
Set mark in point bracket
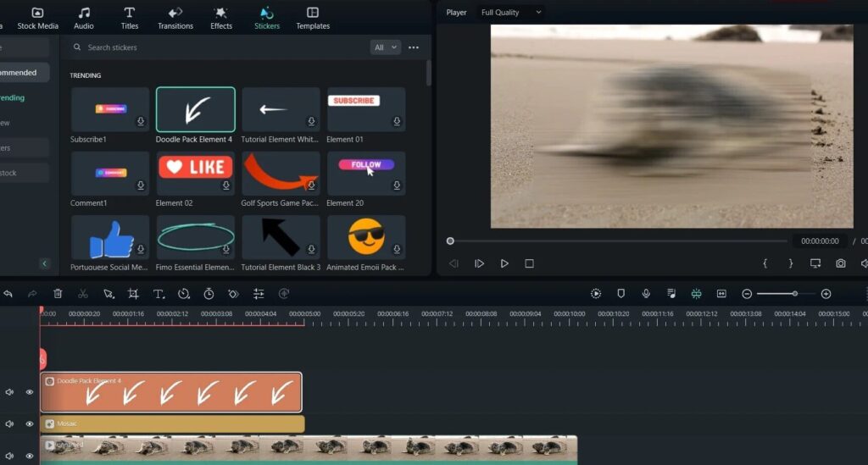tap(765, 263)
